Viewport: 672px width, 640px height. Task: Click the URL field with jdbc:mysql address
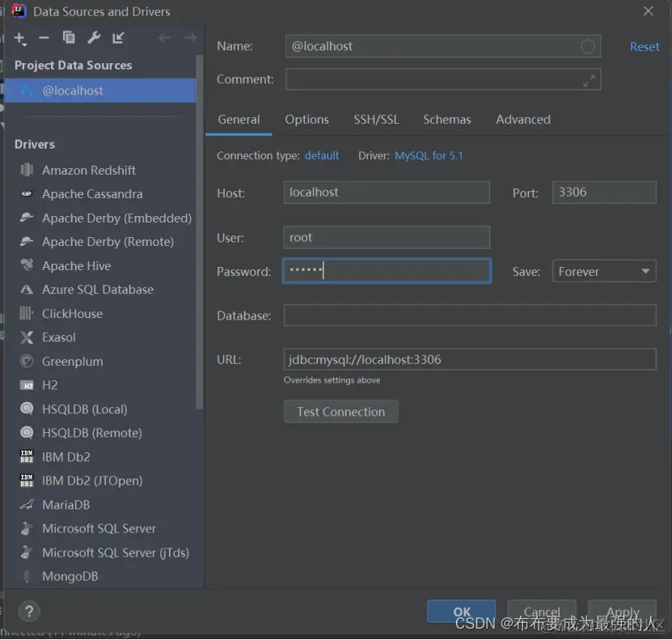click(470, 359)
